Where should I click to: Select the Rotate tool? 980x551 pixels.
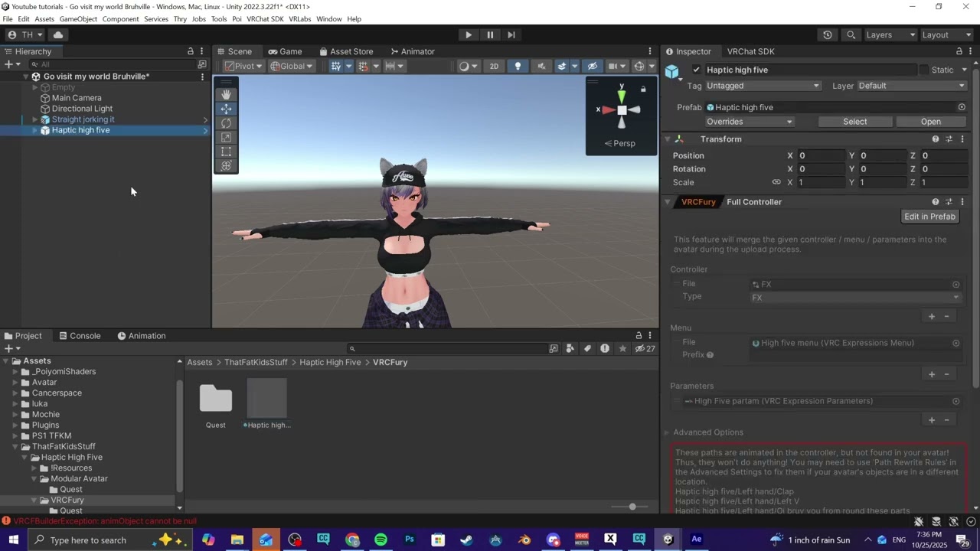(x=226, y=123)
